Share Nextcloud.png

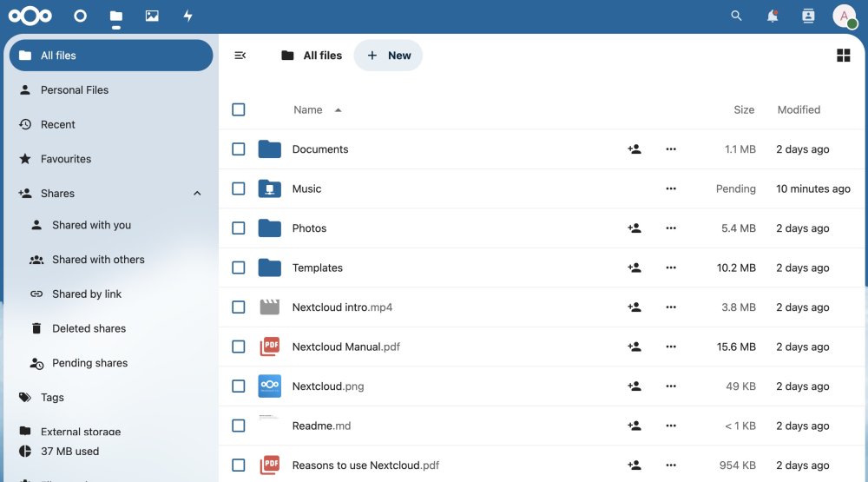click(635, 386)
